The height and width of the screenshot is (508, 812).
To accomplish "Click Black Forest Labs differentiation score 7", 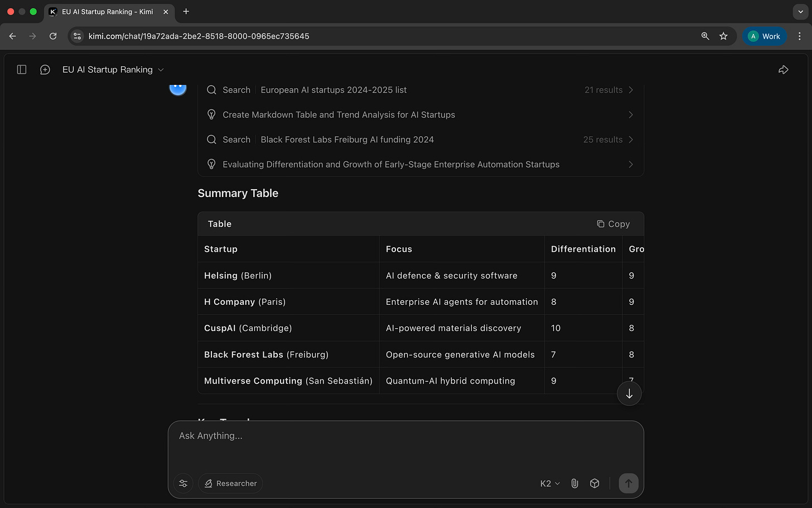I will (583, 354).
